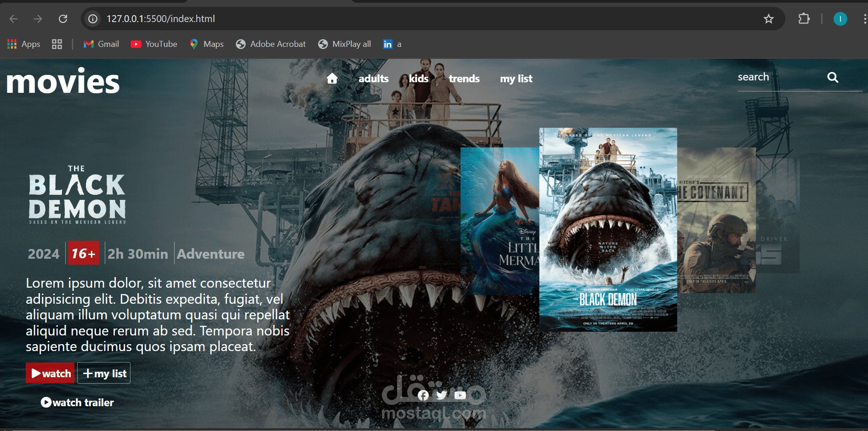
Task: Click the search input field
Action: pyautogui.click(x=780, y=77)
